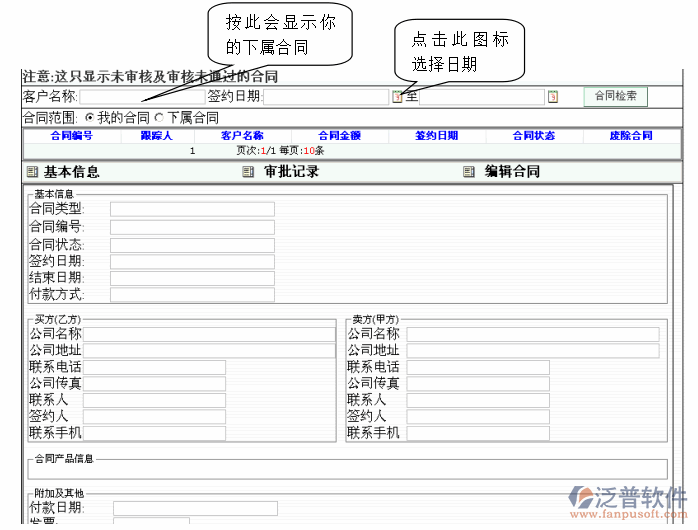The image size is (698, 530).
Task: Click seller 公司地址 field
Action: [x=533, y=351]
